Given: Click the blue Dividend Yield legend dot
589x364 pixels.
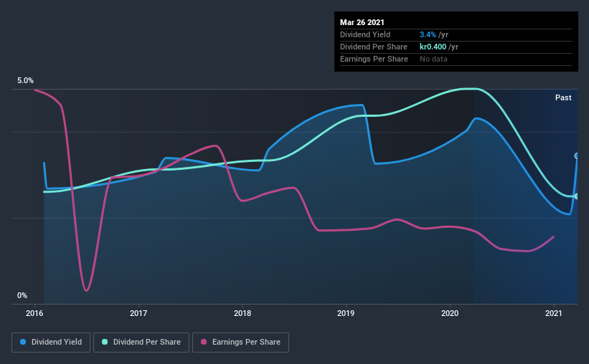Looking at the screenshot, I should 23,342.
